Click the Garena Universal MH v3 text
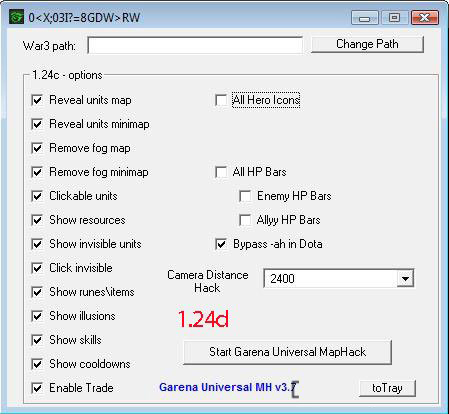449x414 pixels. [228, 387]
